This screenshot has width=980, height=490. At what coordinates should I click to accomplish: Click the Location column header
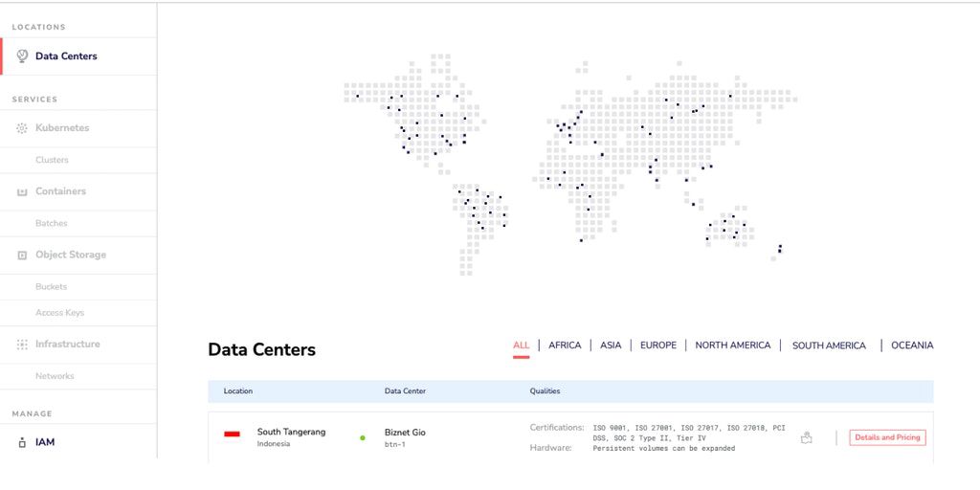[238, 391]
